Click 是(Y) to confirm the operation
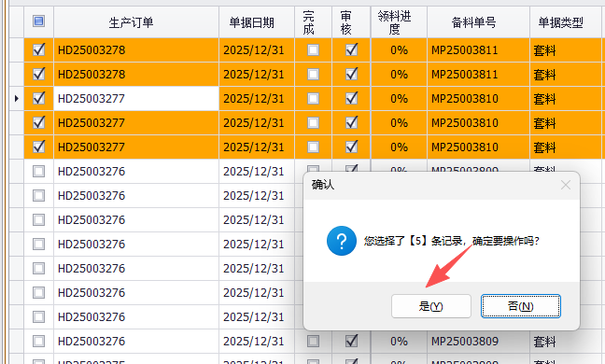This screenshot has height=364, width=605. point(431,306)
